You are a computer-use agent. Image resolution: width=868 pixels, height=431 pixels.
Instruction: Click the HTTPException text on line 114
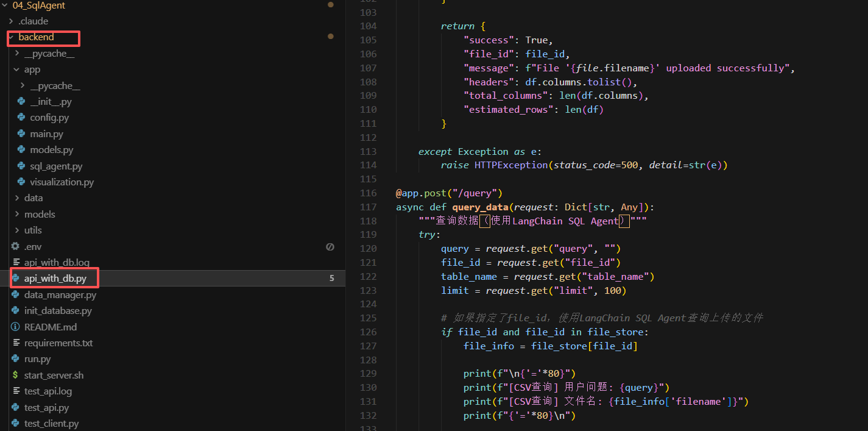pyautogui.click(x=511, y=165)
